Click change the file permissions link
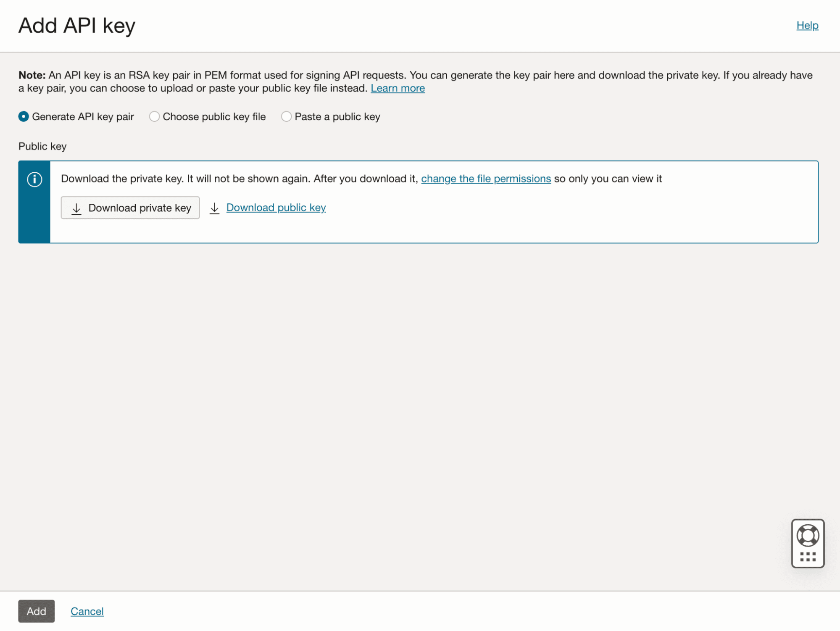 click(x=486, y=178)
